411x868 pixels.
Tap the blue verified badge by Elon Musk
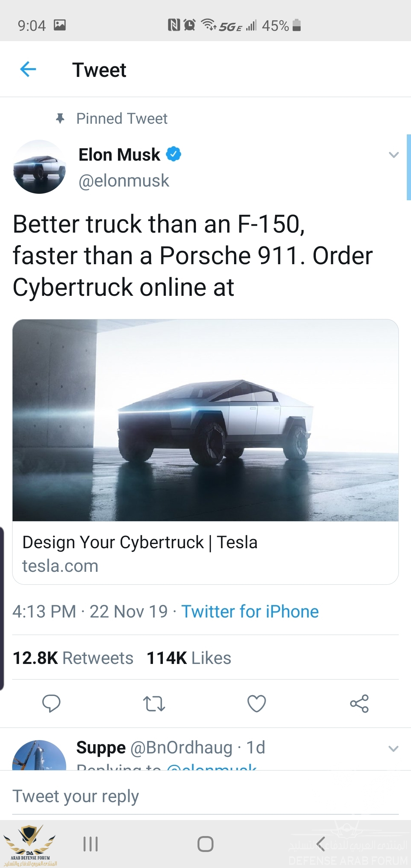[174, 154]
